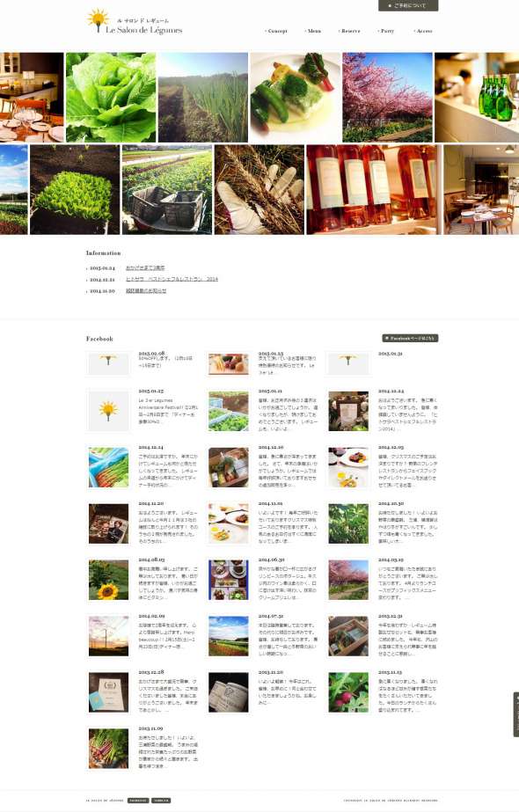Open the Party navigation link
519x812 pixels.
(x=386, y=31)
